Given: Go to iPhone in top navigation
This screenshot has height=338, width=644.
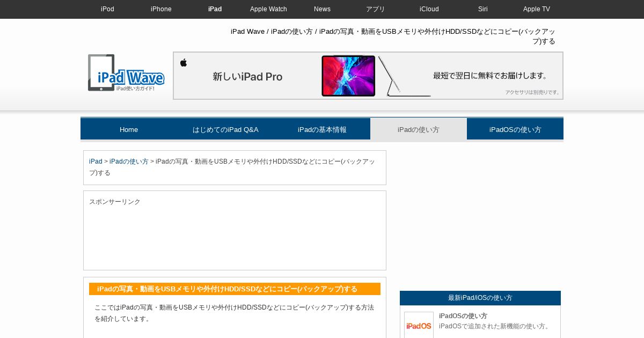Looking at the screenshot, I should point(161,9).
